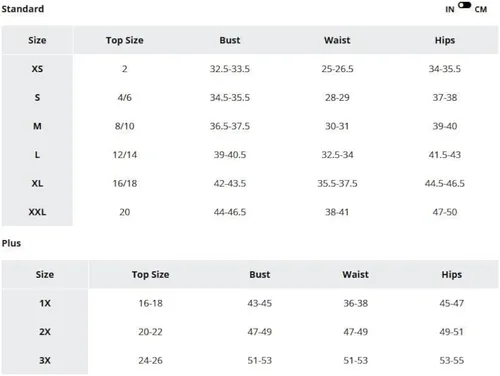Click the Standard section heading

23,9
